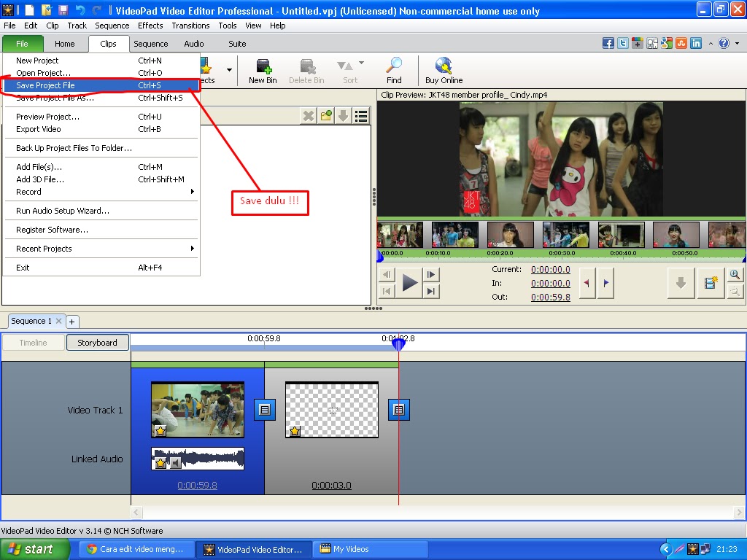Click the star icon on linked audio clip
This screenshot has height=560, width=747.
[x=161, y=463]
